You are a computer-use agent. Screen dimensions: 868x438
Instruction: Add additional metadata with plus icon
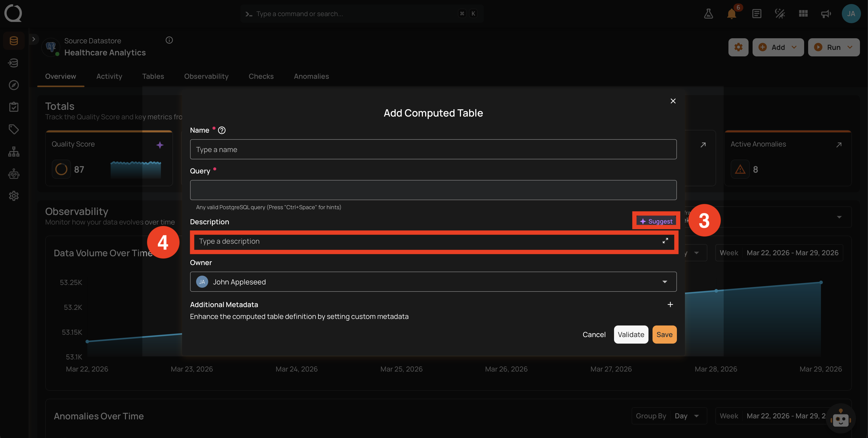(670, 305)
